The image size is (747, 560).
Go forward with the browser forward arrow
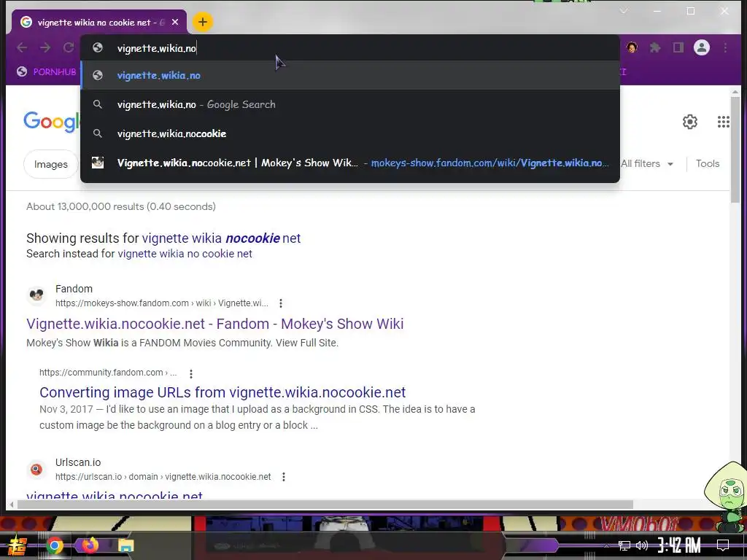pyautogui.click(x=45, y=47)
